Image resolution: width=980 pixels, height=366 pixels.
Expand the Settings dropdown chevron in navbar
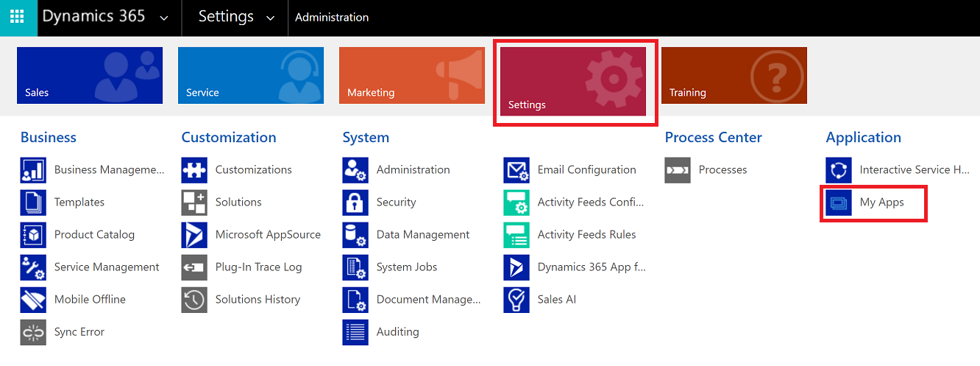(271, 18)
